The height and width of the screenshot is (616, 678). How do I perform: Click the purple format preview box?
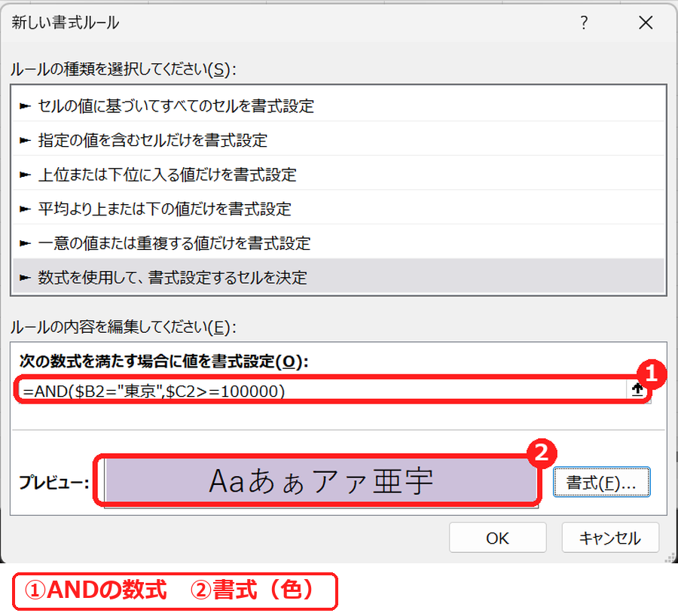pyautogui.click(x=320, y=481)
